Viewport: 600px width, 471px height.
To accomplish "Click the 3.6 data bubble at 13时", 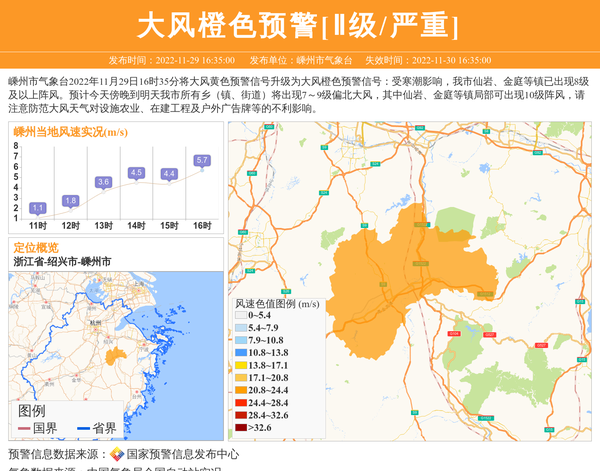I will tap(103, 182).
